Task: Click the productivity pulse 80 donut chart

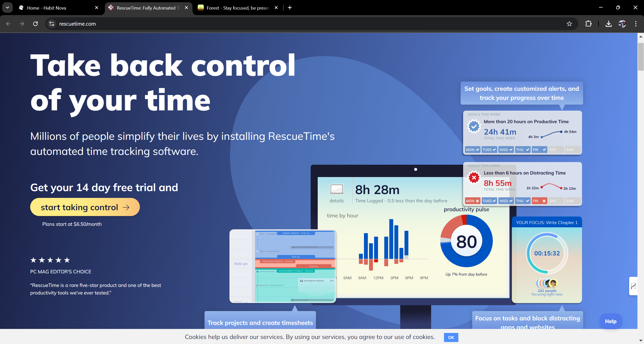Action: 466,241
